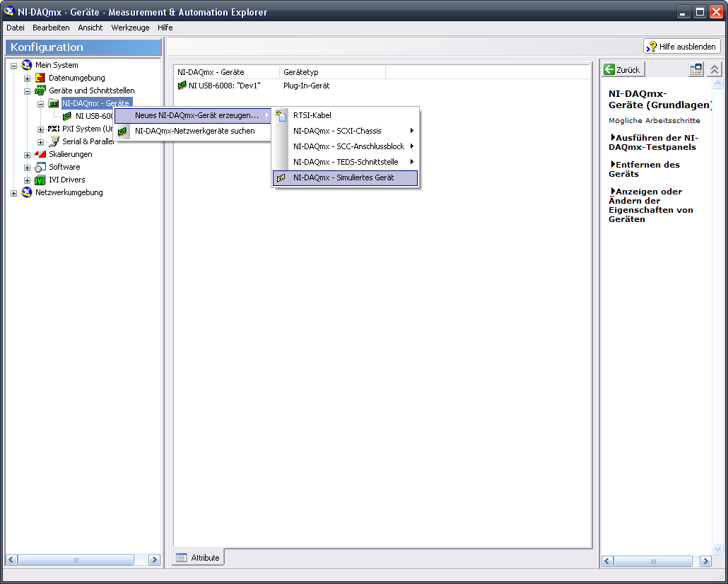
Task: Click the Datenumgebung icon in tree
Action: pyautogui.click(x=41, y=78)
